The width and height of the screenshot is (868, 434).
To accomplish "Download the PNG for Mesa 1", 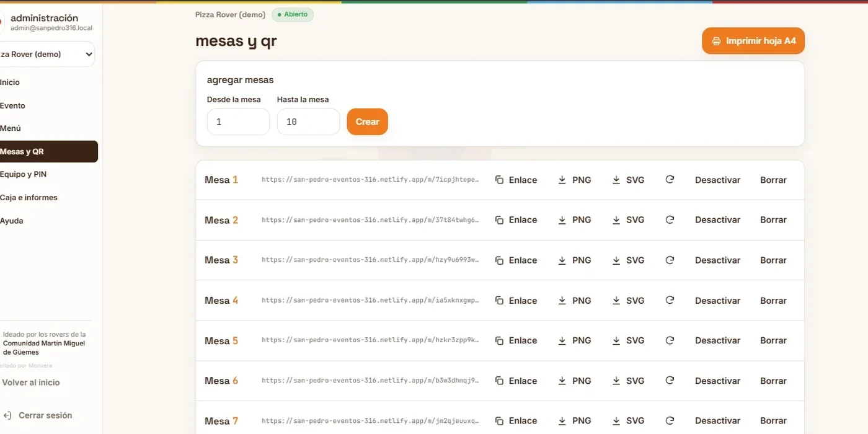I will (x=575, y=180).
